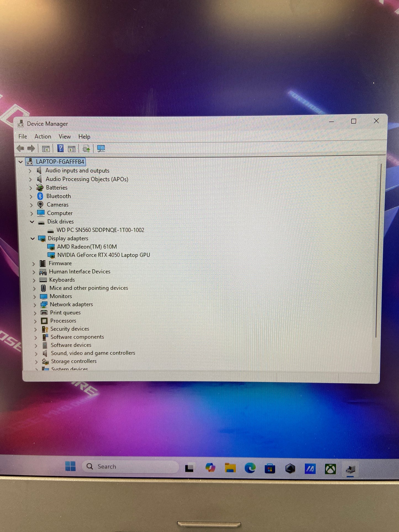Click the Human Interface Devices icon
399x532 pixels.
pyautogui.click(x=43, y=272)
